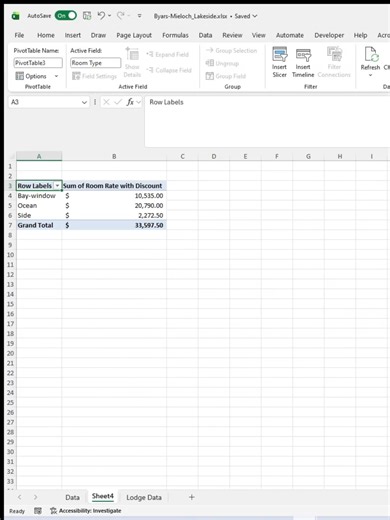The height and width of the screenshot is (520, 390).
Task: Click the Ungroup button
Action: coord(222,63)
